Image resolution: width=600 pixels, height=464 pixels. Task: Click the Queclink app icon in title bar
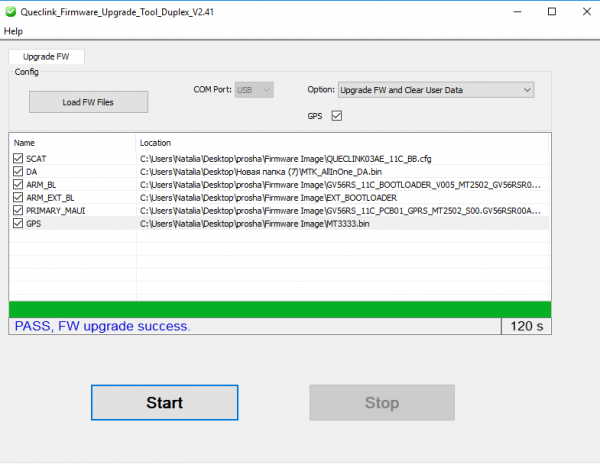(10, 12)
